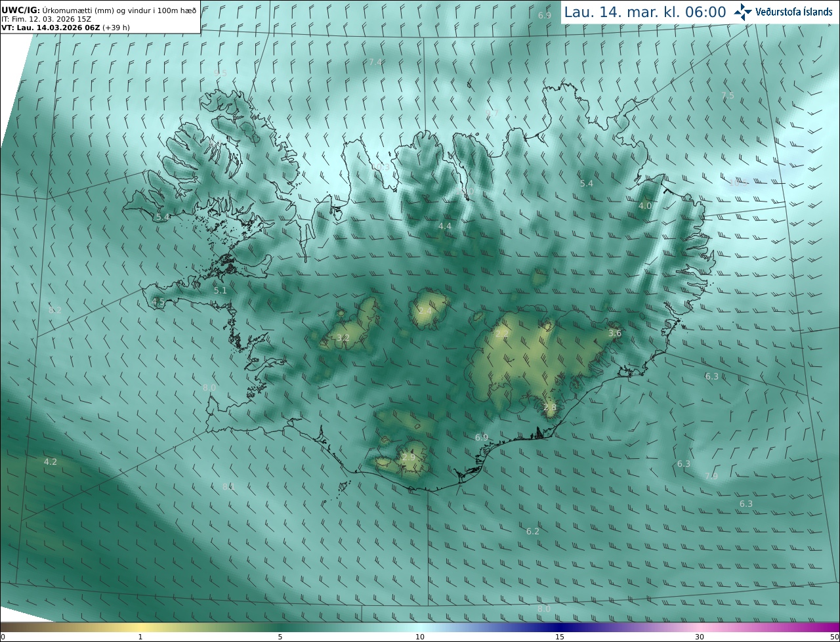Click the scale label 30
840x642 pixels.
pos(700,637)
